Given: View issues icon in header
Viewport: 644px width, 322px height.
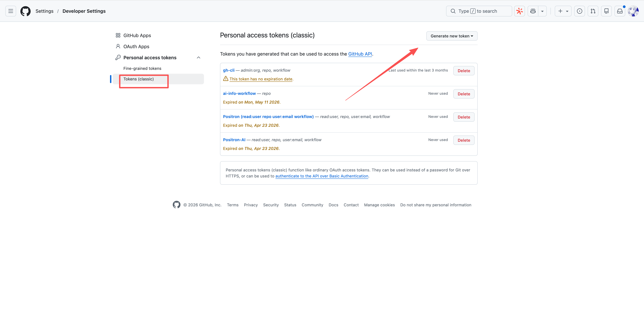Looking at the screenshot, I should click(x=579, y=11).
